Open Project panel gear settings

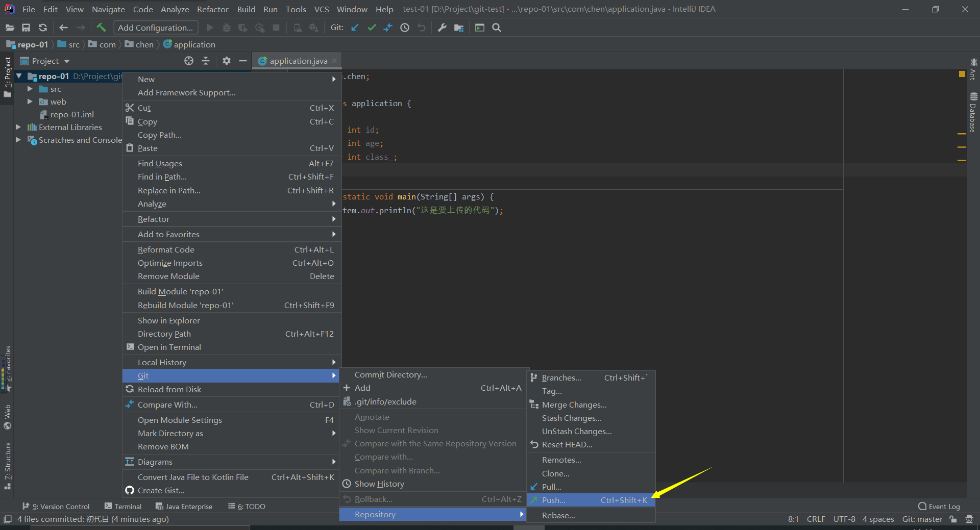pyautogui.click(x=227, y=61)
